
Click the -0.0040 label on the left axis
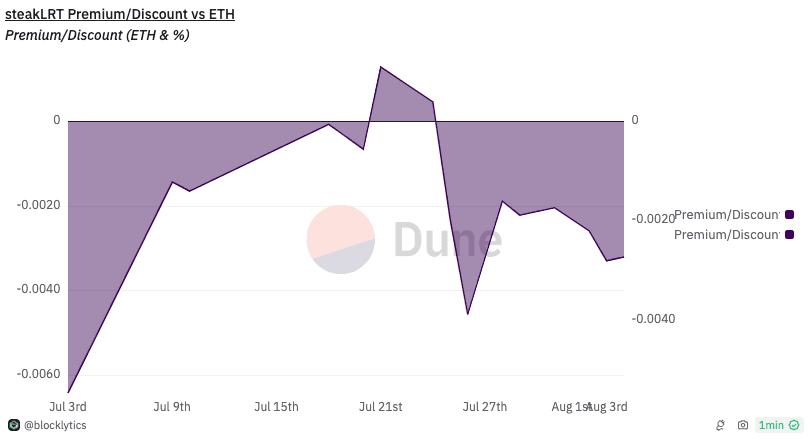39,289
